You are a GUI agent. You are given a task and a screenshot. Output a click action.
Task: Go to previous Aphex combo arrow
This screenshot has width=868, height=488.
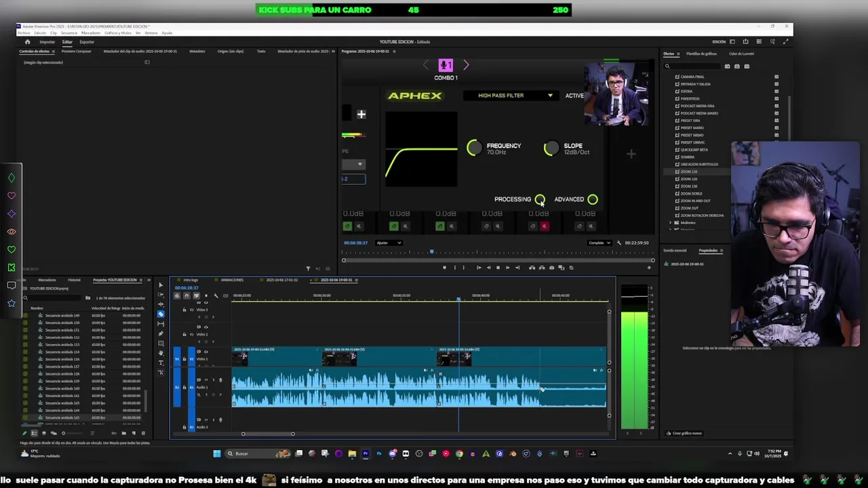[426, 65]
